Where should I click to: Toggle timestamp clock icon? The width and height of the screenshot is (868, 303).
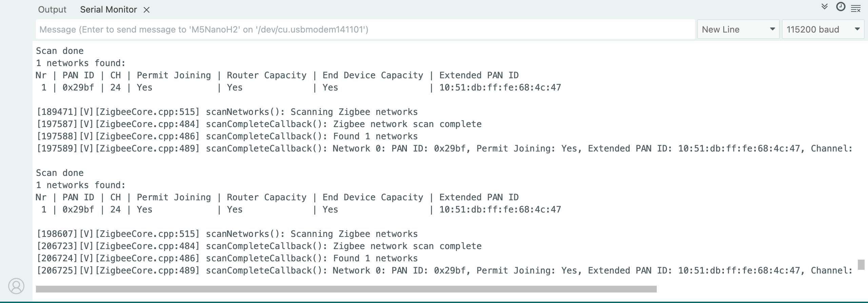[x=841, y=7]
